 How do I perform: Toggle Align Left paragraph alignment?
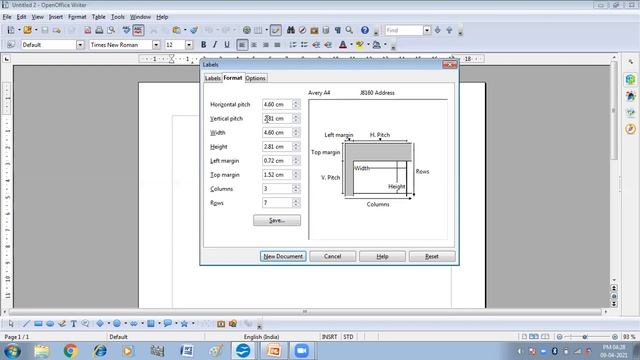click(242, 45)
